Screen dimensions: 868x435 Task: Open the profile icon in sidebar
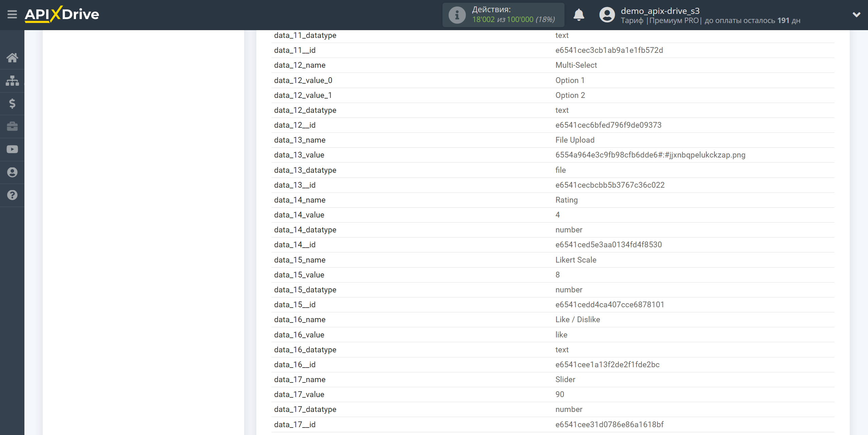(x=12, y=172)
